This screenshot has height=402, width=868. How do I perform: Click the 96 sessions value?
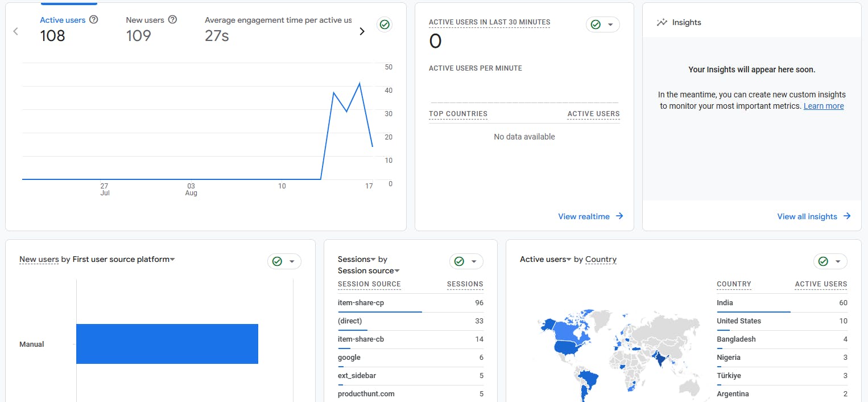coord(479,303)
